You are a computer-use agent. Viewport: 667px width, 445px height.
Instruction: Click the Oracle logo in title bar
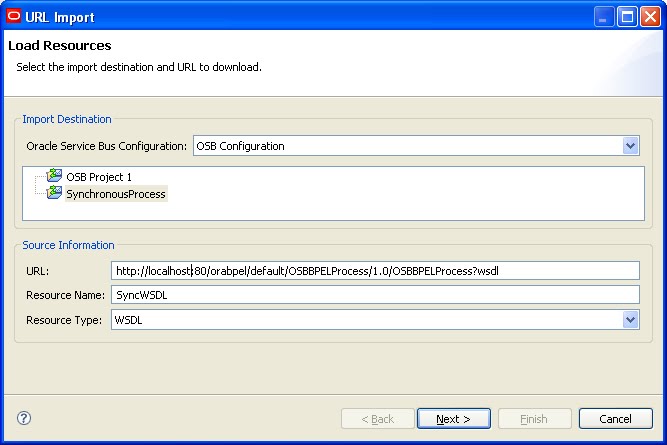(14, 16)
